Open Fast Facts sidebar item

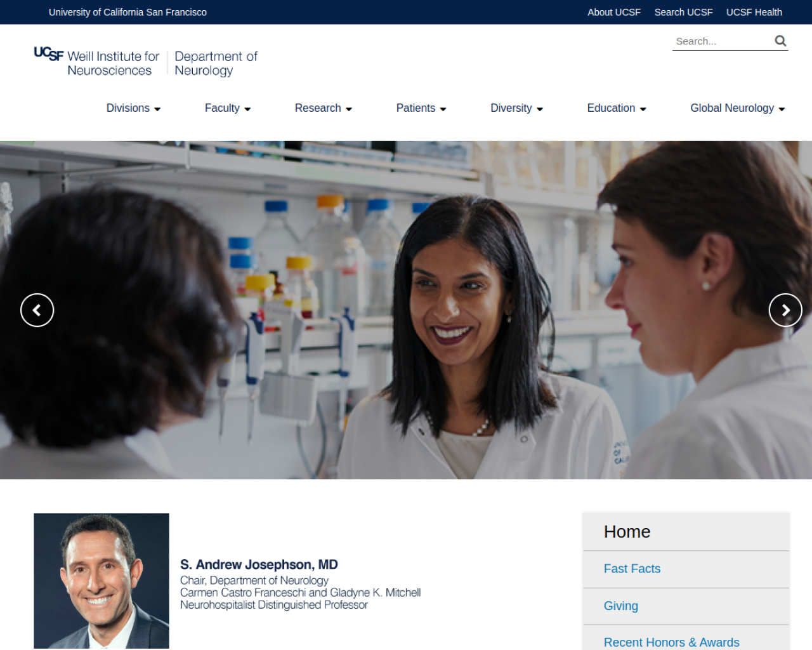(x=632, y=569)
